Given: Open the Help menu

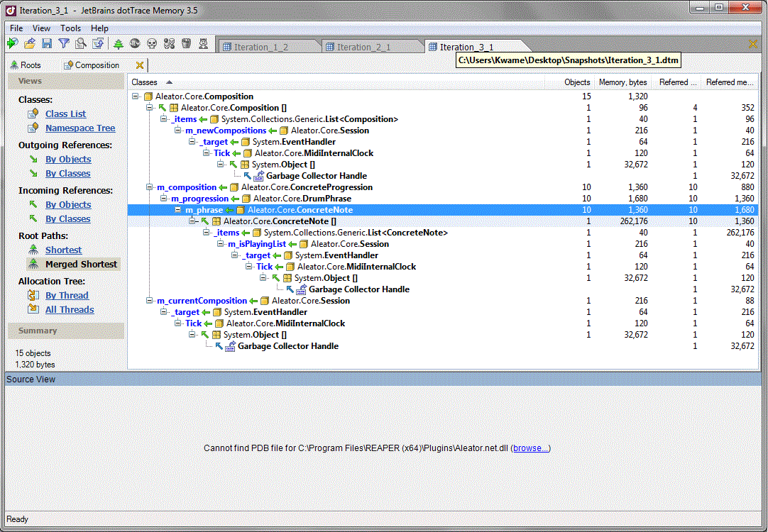Looking at the screenshot, I should (99, 28).
